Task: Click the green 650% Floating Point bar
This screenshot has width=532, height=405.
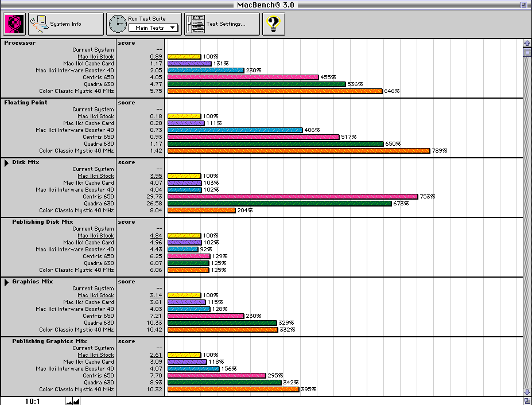Action: point(275,144)
